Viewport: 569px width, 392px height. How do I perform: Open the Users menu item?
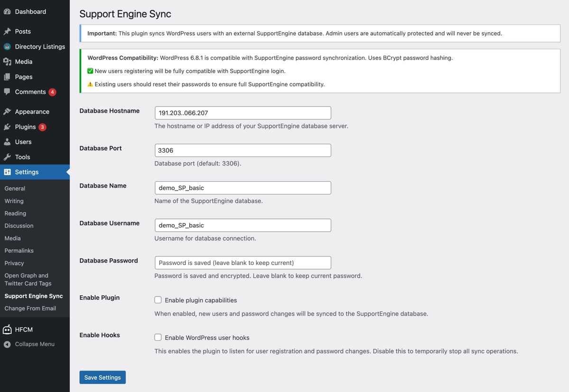coord(23,142)
